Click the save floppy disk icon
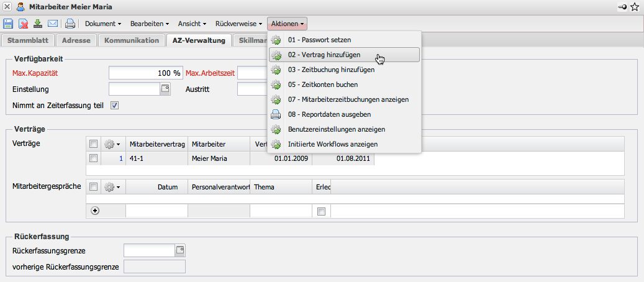Image resolution: width=644 pixels, height=282 pixels. (9, 24)
